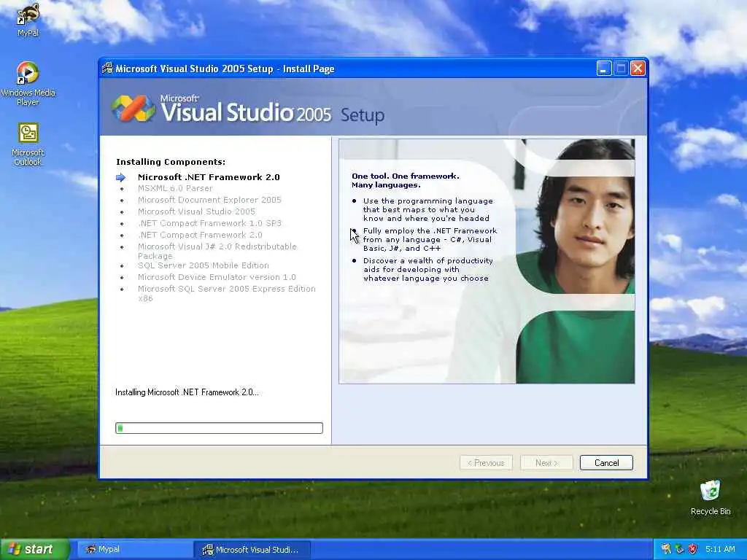This screenshot has height=560, width=747.
Task: Select Microsoft Document Explorer 2005 item
Action: (209, 200)
